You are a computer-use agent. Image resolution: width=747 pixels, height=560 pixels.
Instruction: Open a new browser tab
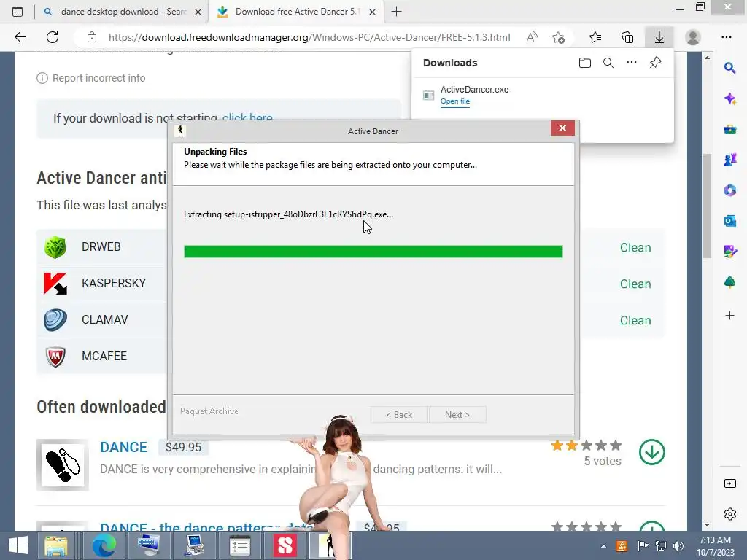click(396, 12)
